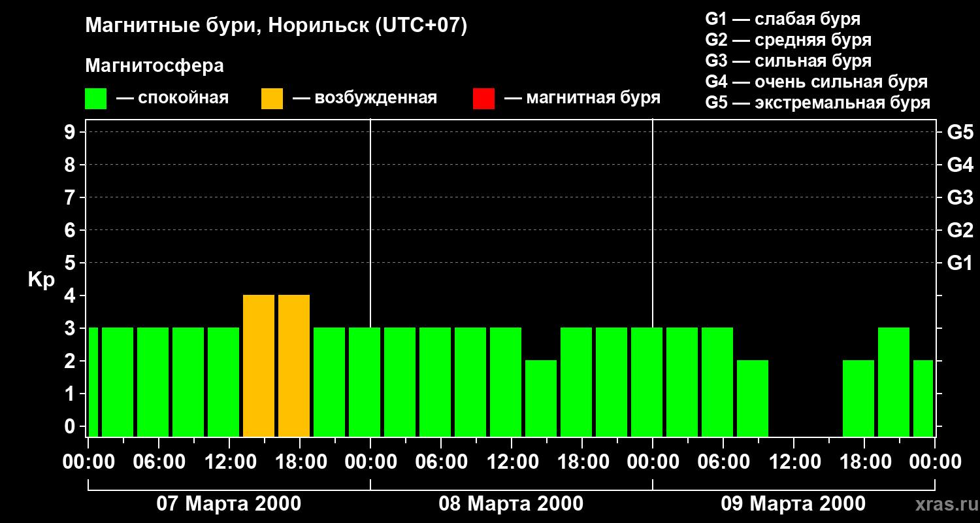Select the title 'Магнитные бури, Норильск (UTC+07)'
This screenshot has height=523, width=980.
(276, 26)
